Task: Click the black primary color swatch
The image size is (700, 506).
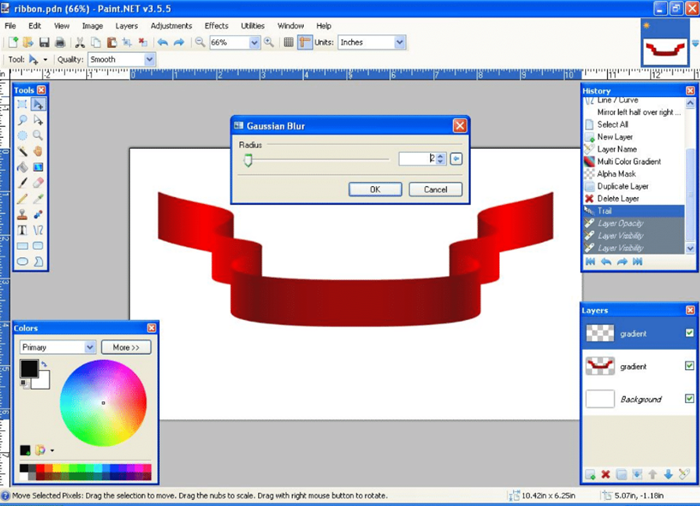Action: [29, 368]
